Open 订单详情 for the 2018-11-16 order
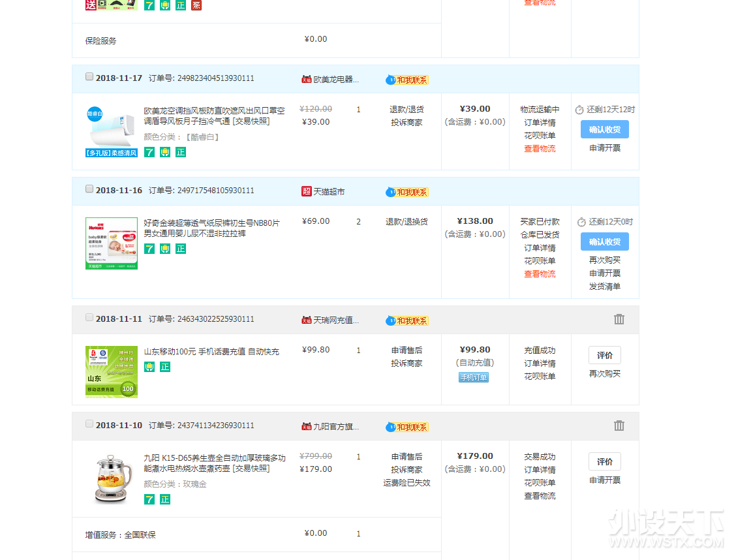This screenshot has height=560, width=736. coord(540,248)
